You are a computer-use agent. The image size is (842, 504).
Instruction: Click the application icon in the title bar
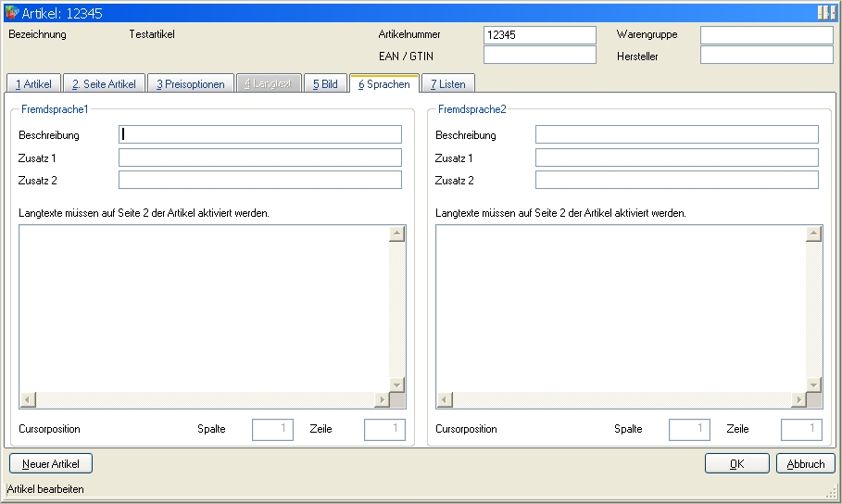tap(11, 13)
